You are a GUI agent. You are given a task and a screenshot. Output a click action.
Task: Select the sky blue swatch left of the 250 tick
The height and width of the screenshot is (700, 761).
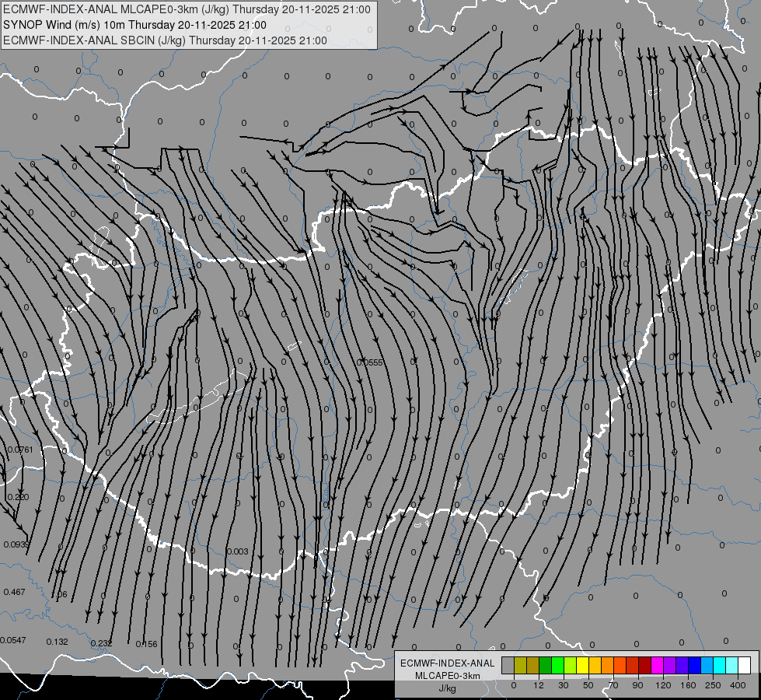(x=707, y=665)
